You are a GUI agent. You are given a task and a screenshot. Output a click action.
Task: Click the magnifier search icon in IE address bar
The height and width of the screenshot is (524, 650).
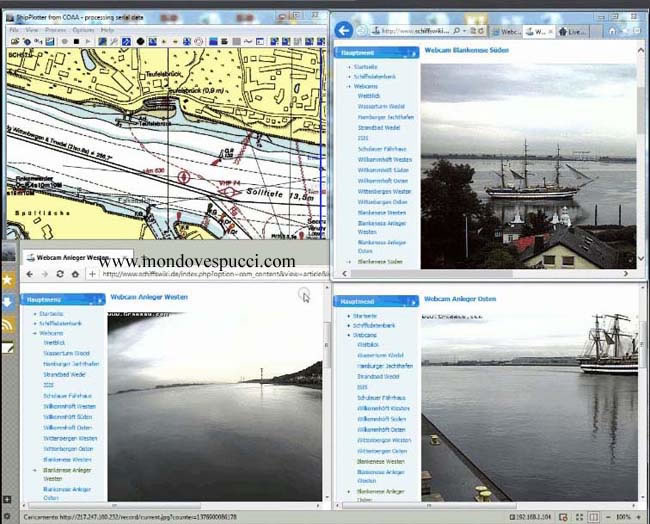(x=456, y=31)
